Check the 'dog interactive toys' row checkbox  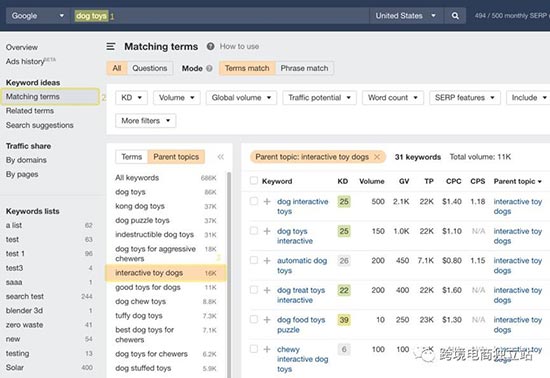(x=254, y=201)
